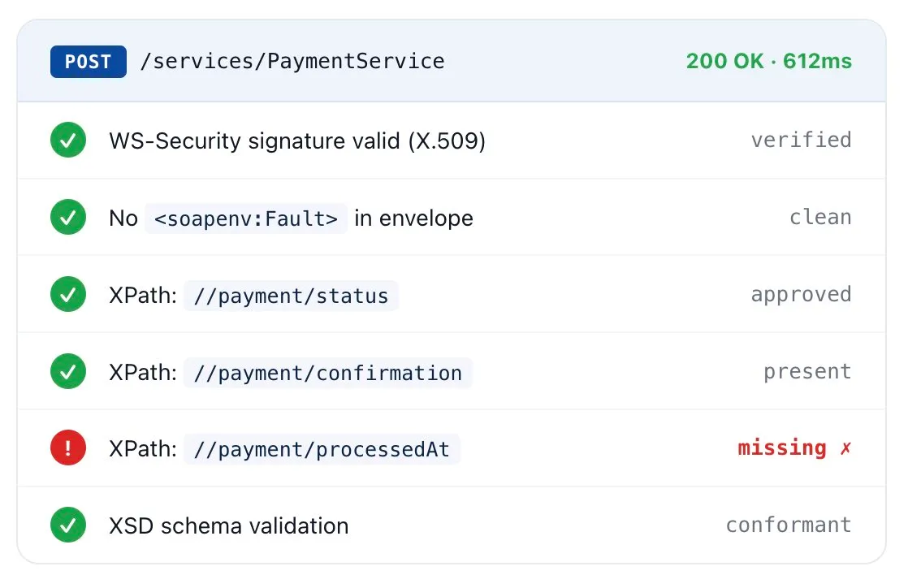Click the <soapenv:Fault> code chip
The height and width of the screenshot is (588, 908).
click(x=246, y=218)
